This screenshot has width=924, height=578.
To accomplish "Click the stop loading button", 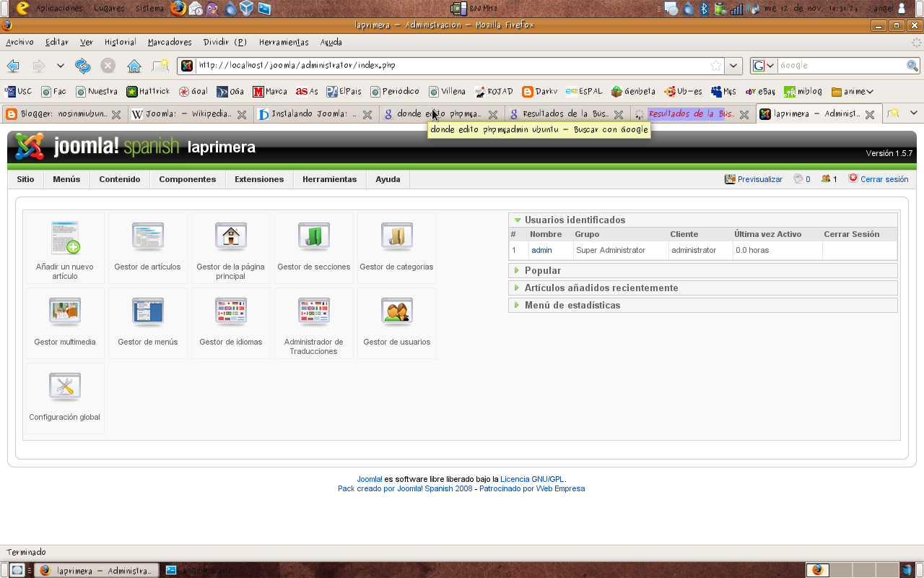I will pos(108,66).
